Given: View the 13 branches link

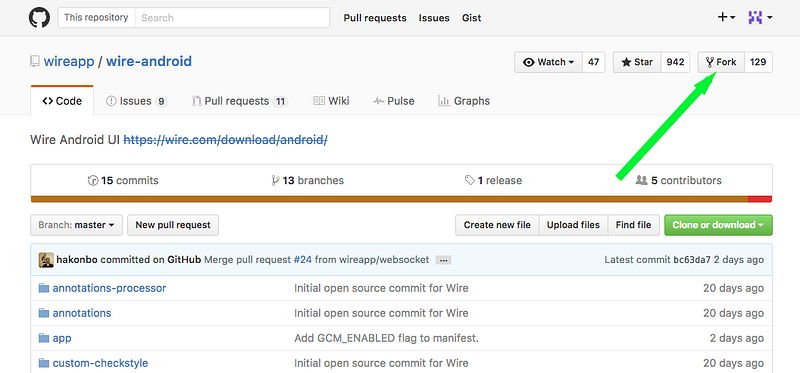Looking at the screenshot, I should (x=308, y=180).
